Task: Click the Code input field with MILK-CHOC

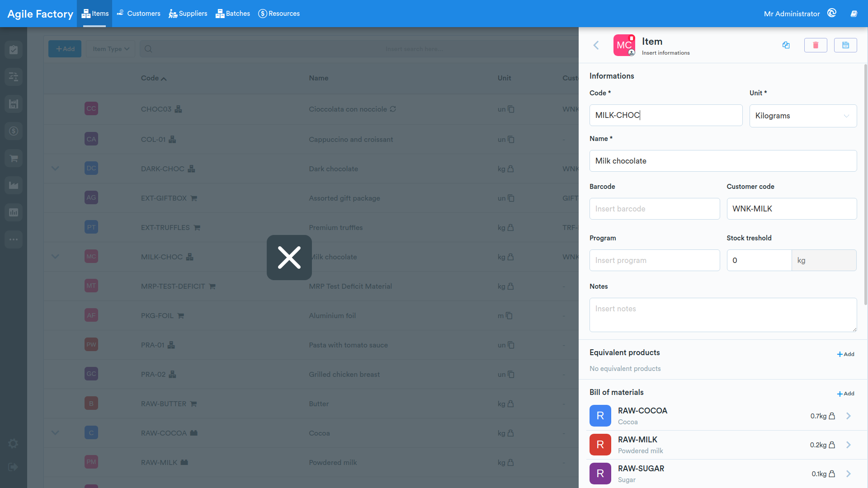Action: tap(666, 115)
